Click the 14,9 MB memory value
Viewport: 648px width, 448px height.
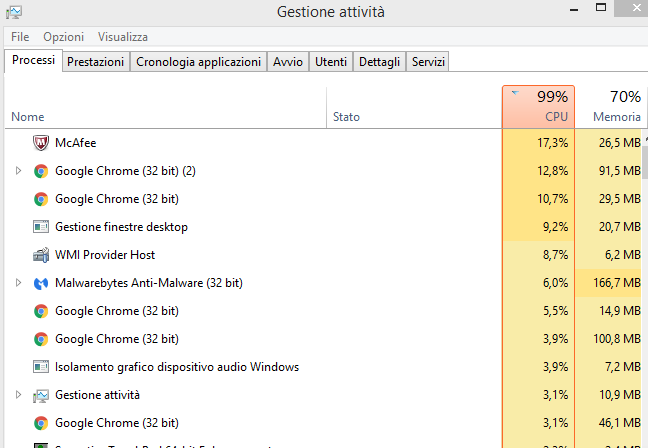pyautogui.click(x=620, y=311)
